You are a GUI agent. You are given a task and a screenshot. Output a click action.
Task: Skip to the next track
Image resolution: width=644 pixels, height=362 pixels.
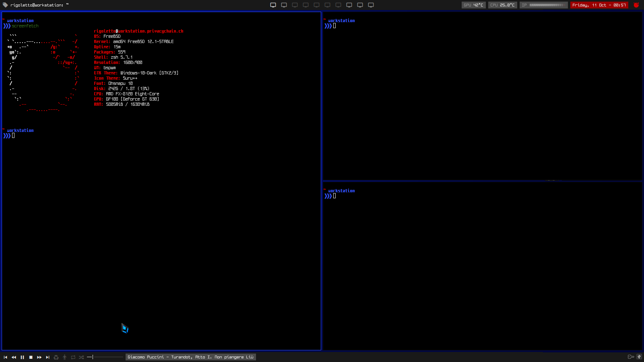pyautogui.click(x=47, y=357)
